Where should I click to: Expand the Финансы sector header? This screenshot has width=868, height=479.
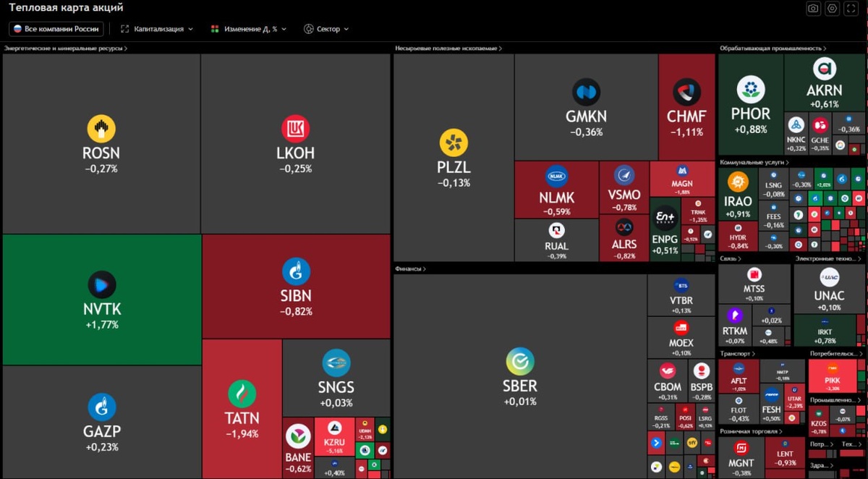click(x=411, y=268)
